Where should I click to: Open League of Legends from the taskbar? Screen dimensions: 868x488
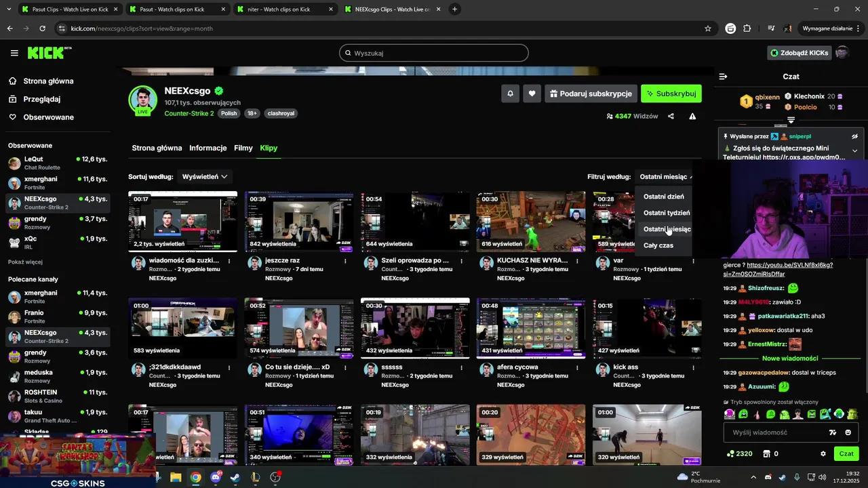coord(255,477)
